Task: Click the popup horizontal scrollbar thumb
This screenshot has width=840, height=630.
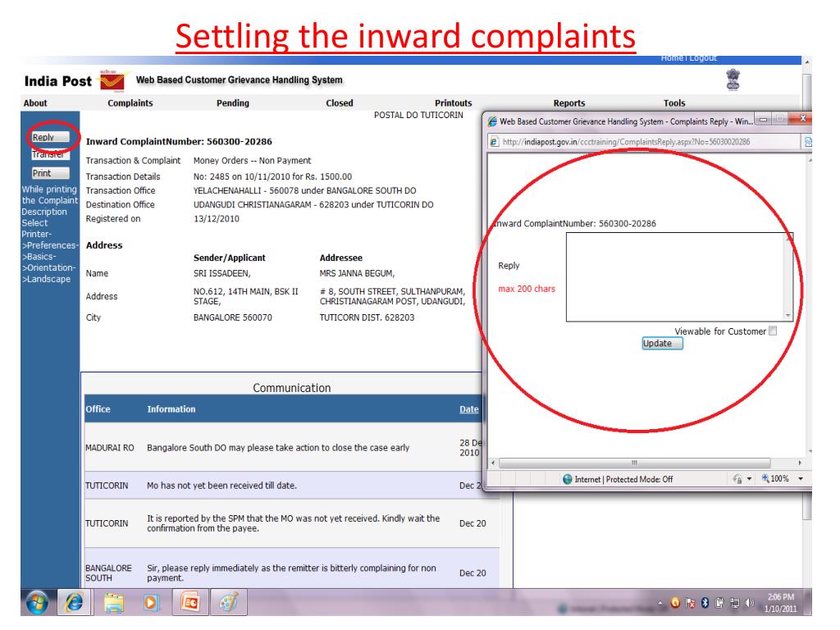Action: point(634,463)
